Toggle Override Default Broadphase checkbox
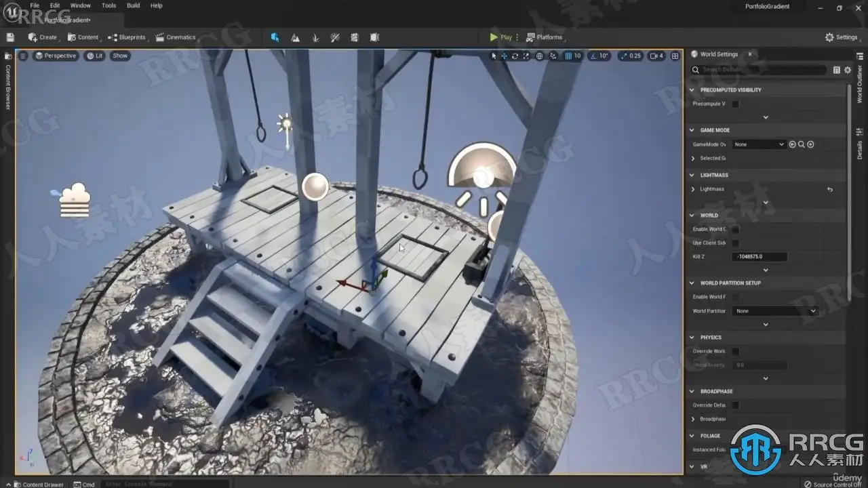Screen dimensions: 868x488 [x=736, y=405]
